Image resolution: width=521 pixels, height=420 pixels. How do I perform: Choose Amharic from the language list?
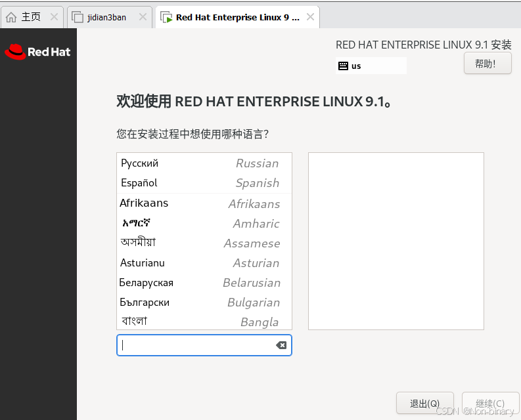204,223
